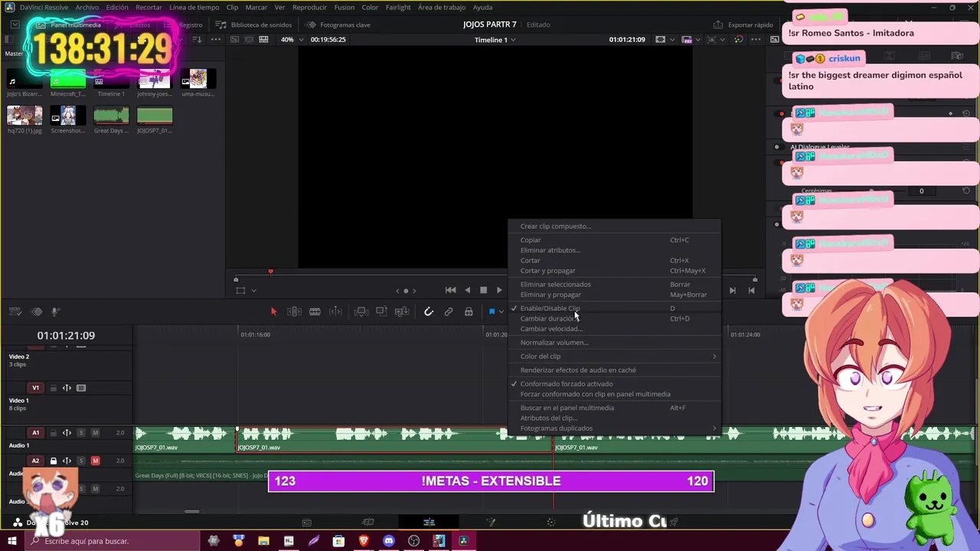Lock the Video 1 track
The image size is (980, 551).
click(x=54, y=388)
